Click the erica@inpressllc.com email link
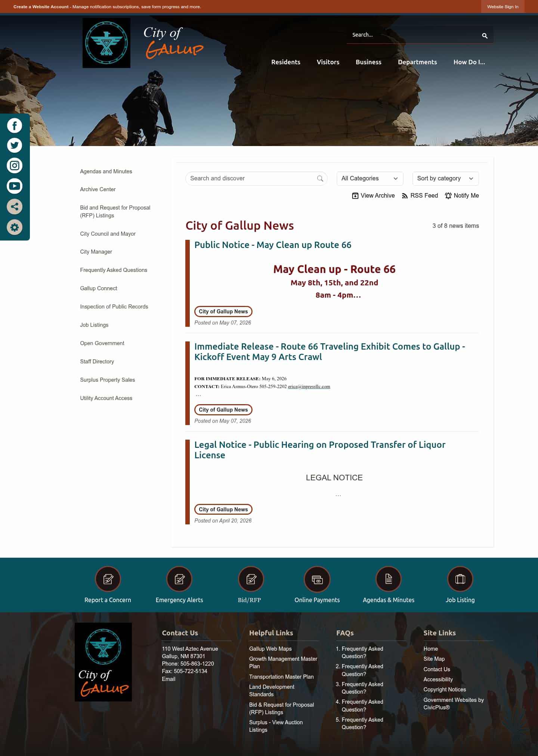This screenshot has width=538, height=756. coord(309,387)
